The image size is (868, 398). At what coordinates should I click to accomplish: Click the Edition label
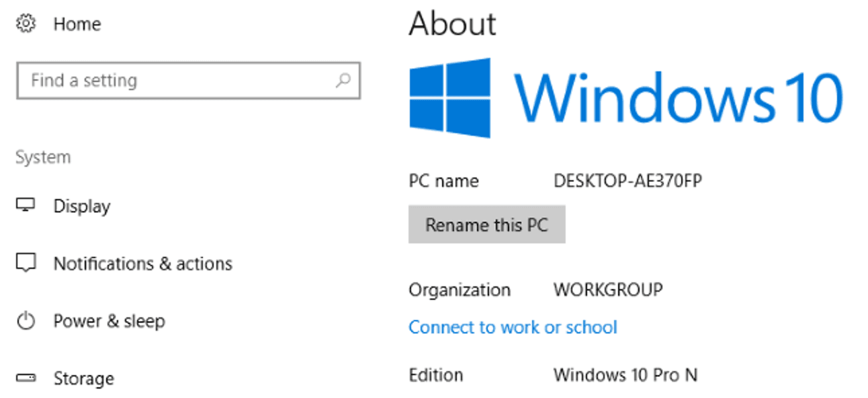click(436, 374)
